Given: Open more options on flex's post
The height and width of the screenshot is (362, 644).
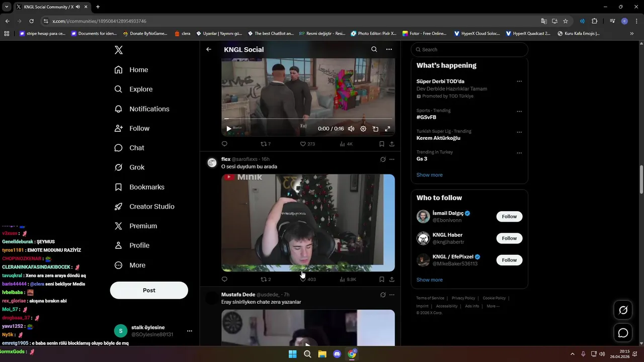Looking at the screenshot, I should pyautogui.click(x=392, y=159).
